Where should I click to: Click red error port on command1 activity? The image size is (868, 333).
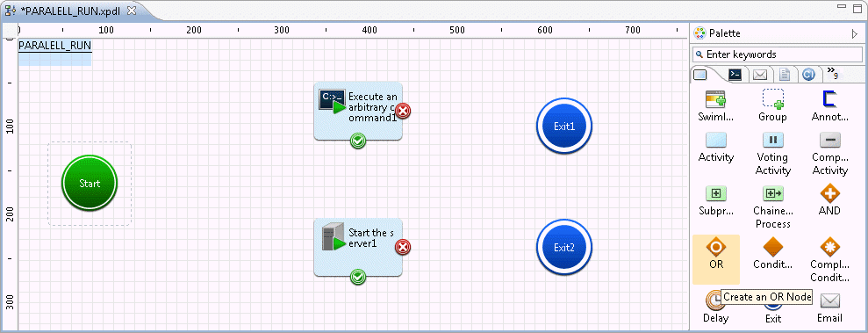[x=403, y=112]
